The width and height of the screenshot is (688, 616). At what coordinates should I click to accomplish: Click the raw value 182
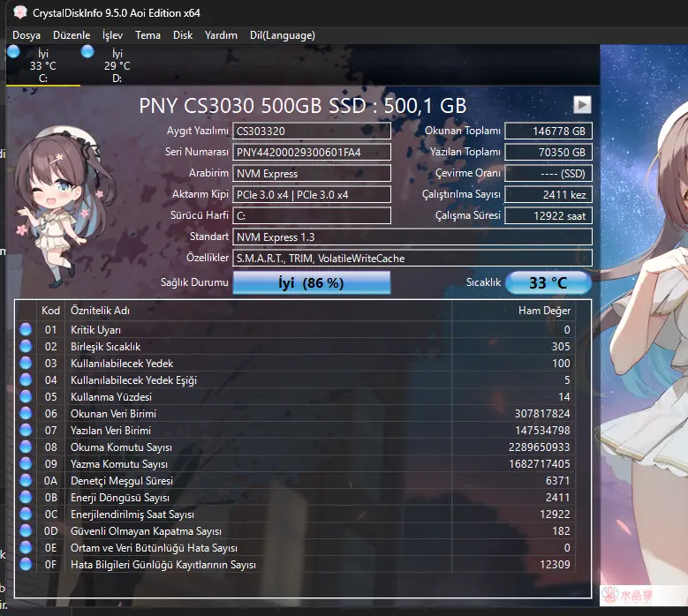pyautogui.click(x=561, y=531)
